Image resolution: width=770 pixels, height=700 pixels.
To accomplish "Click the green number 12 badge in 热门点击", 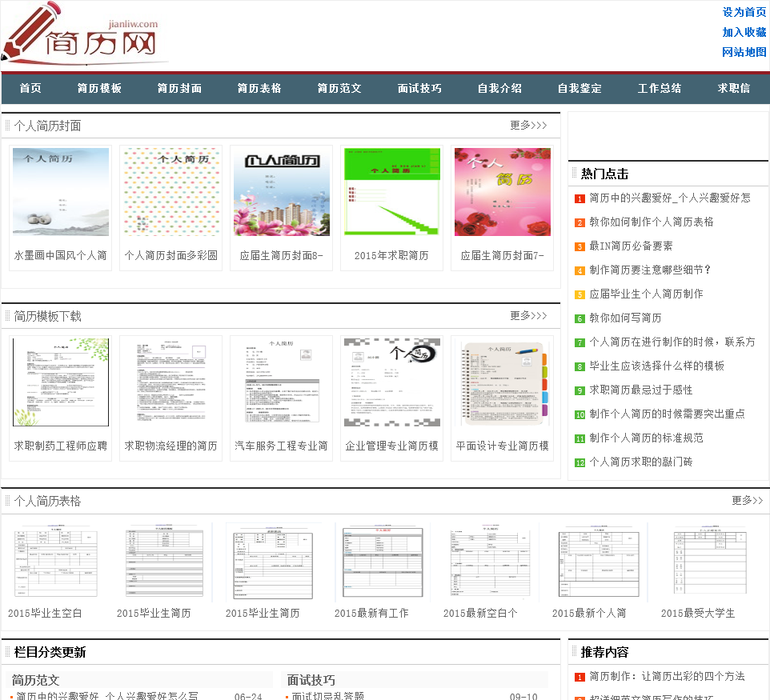I will click(580, 463).
